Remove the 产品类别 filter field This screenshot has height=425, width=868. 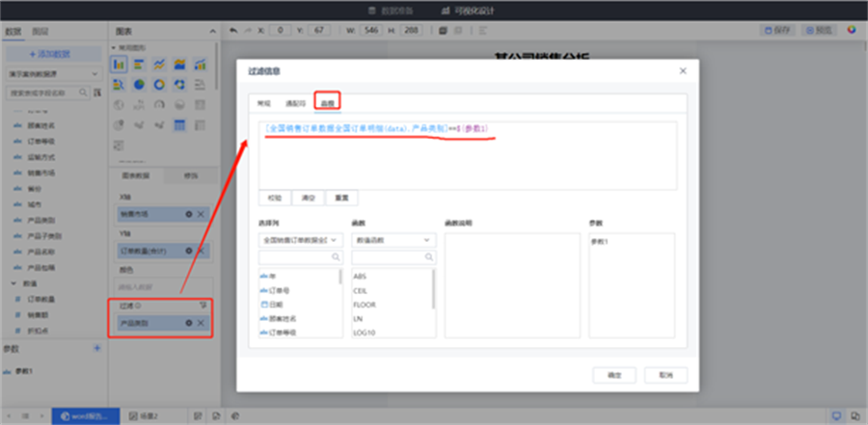[201, 323]
